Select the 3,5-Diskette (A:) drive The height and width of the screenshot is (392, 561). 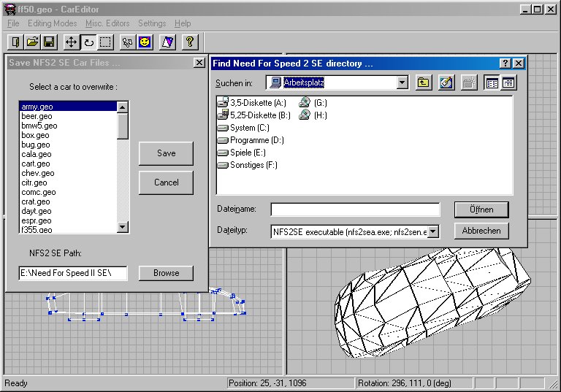(252, 103)
